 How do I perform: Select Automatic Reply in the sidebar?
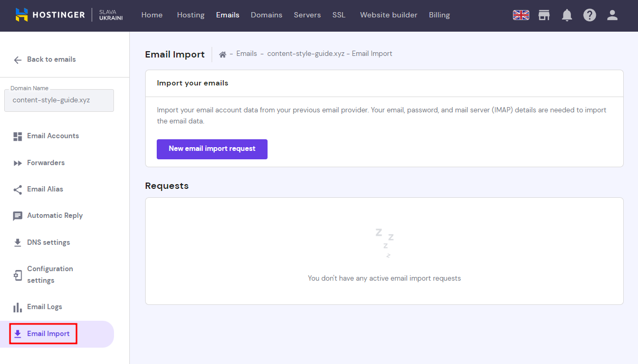click(55, 216)
